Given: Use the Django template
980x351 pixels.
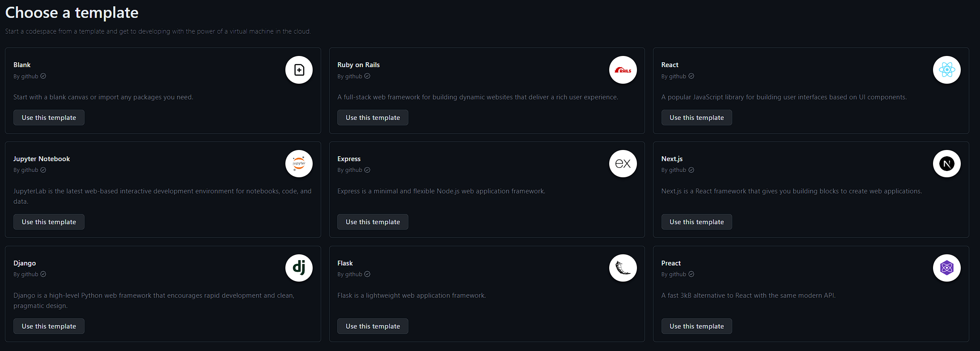Looking at the screenshot, I should [x=49, y=326].
